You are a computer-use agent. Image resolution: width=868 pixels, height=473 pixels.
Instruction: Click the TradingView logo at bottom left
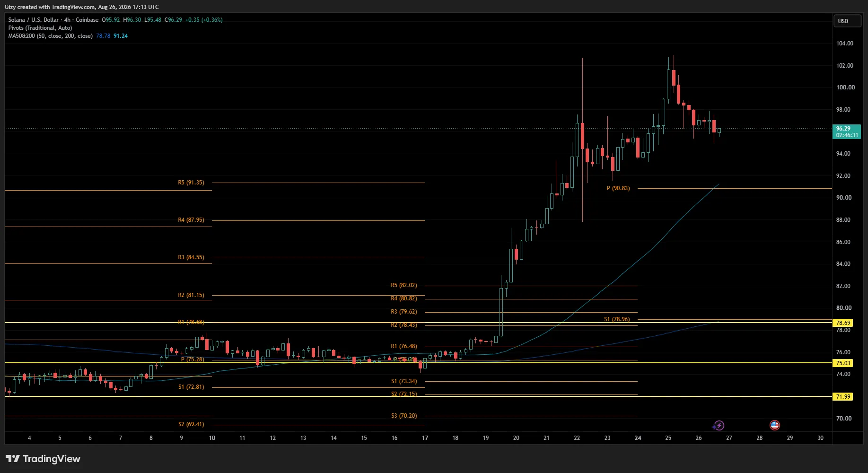pyautogui.click(x=43, y=459)
